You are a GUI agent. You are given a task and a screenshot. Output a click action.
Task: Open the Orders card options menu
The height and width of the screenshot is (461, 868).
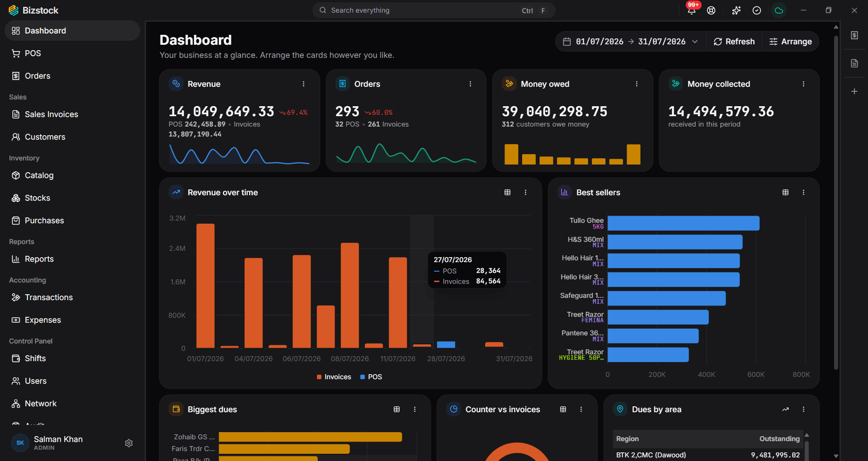(x=470, y=84)
